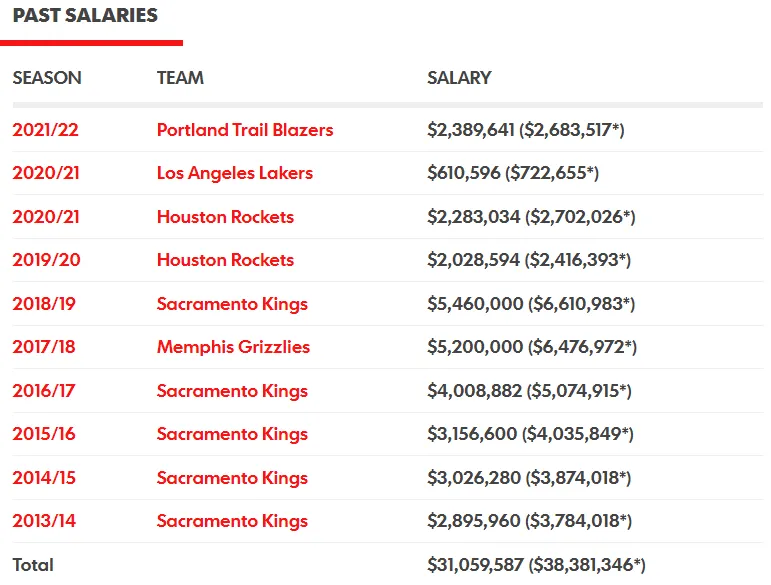Click the SALARY column header
Screen dimensions: 771x585
pos(459,78)
